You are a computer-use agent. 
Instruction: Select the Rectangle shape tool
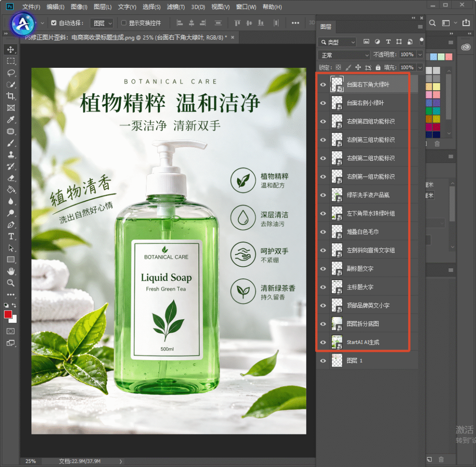click(x=11, y=259)
